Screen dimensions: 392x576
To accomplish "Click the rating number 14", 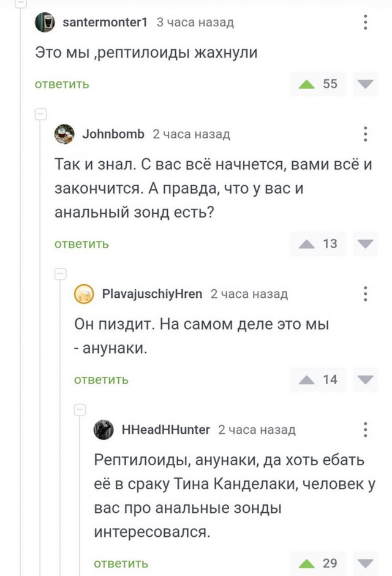I will pyautogui.click(x=331, y=379).
